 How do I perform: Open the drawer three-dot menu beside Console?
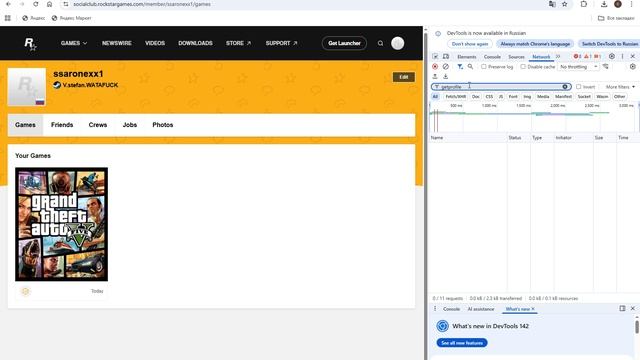click(x=435, y=309)
